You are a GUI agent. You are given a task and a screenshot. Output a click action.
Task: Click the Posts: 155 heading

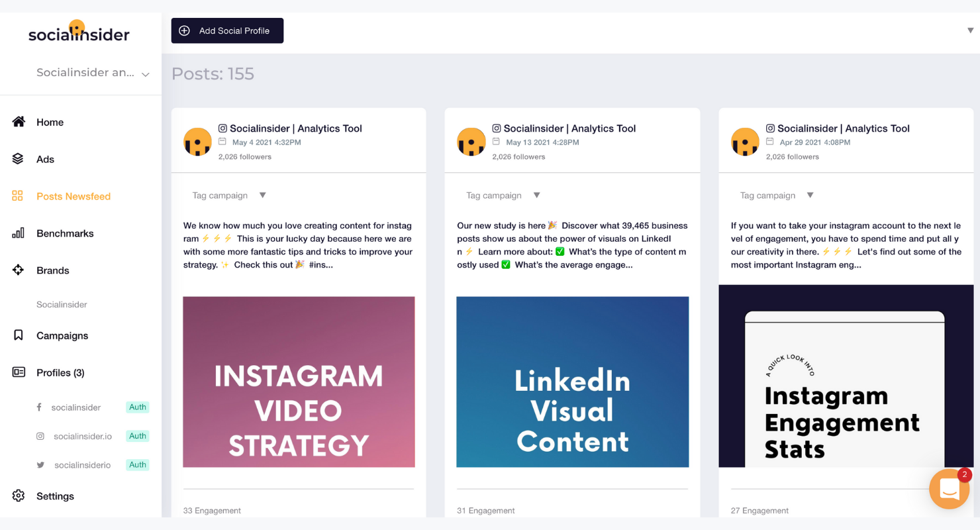point(213,74)
